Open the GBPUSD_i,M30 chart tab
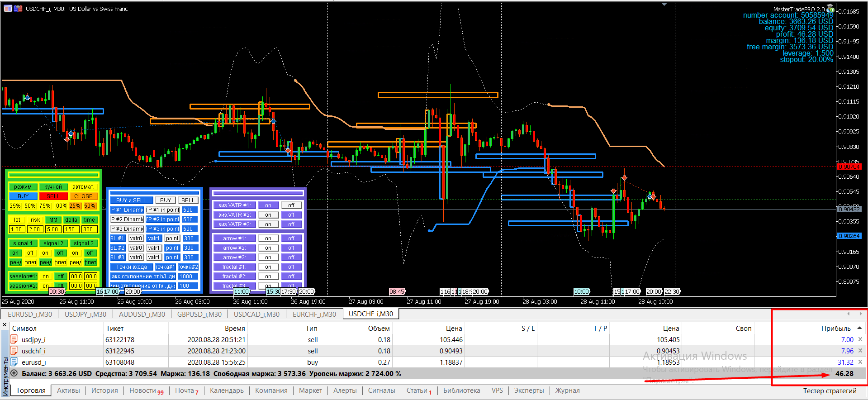The height and width of the screenshot is (400, 868). 199,314
